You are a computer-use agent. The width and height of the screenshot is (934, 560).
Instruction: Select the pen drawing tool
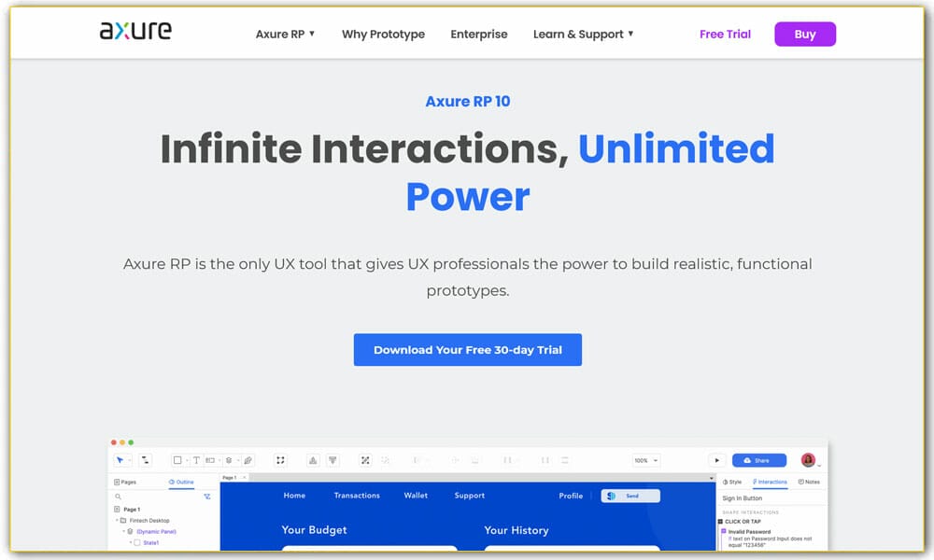pos(248,460)
